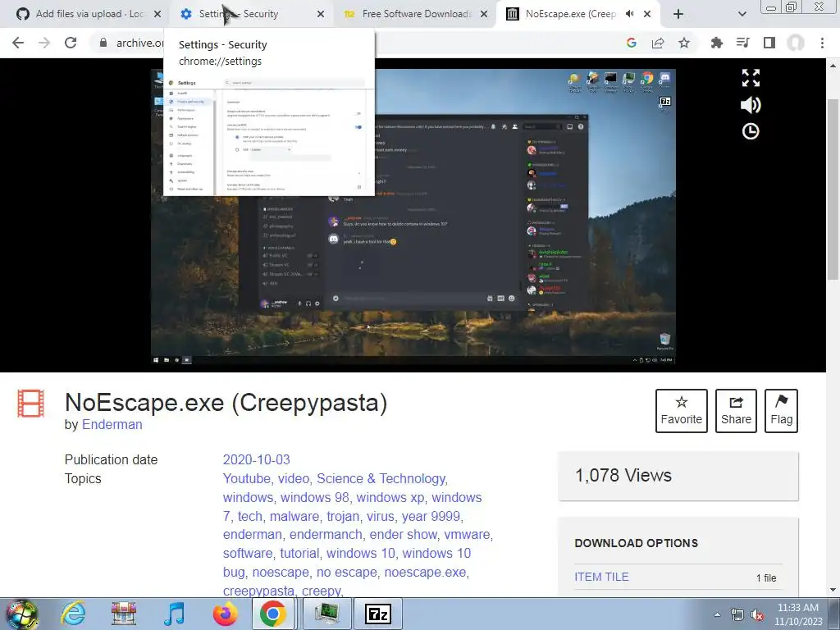The image size is (840, 630).
Task: Open the 7-Zip taskbar icon
Action: 377,614
